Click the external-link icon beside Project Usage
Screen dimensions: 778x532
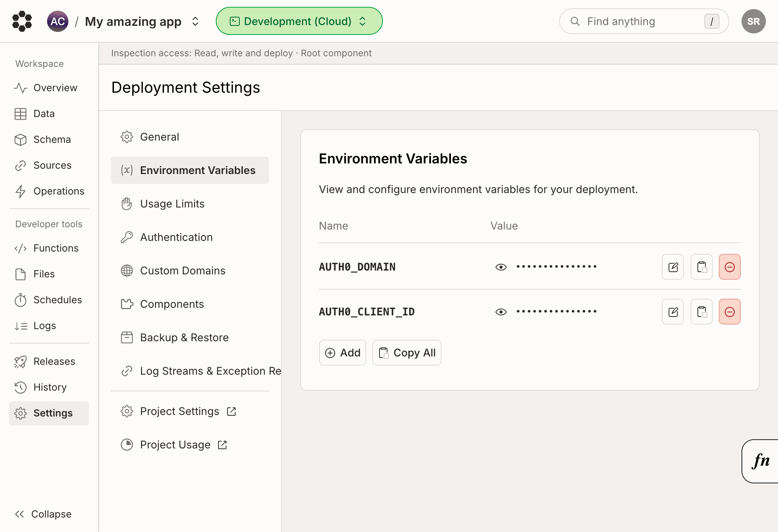click(222, 445)
